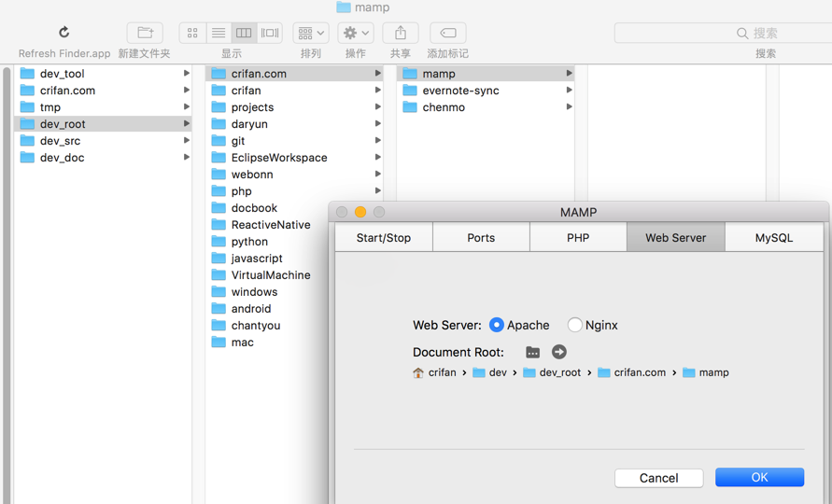Create a new folder with 新建文件夹 icon
Image resolution: width=832 pixels, height=504 pixels.
pos(145,33)
